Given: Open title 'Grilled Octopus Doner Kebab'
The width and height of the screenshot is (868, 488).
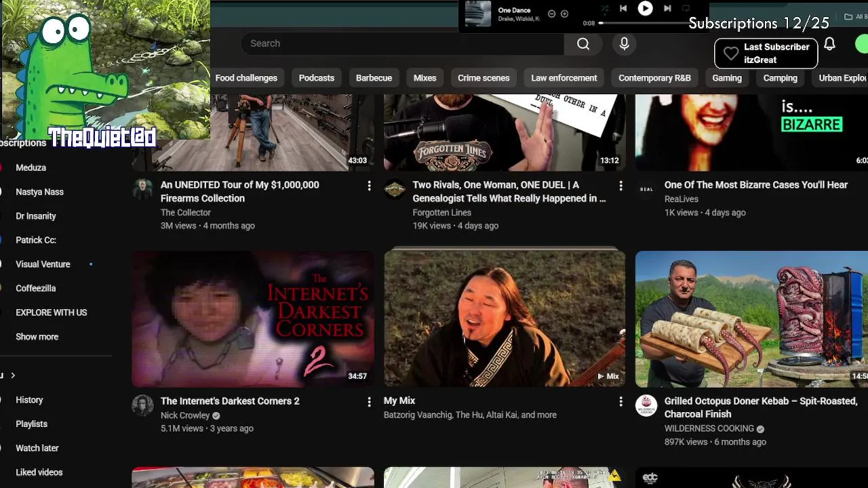Looking at the screenshot, I should (761, 407).
